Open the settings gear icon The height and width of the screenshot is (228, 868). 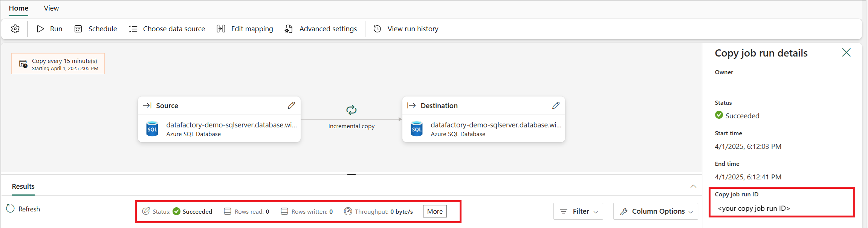[x=15, y=29]
